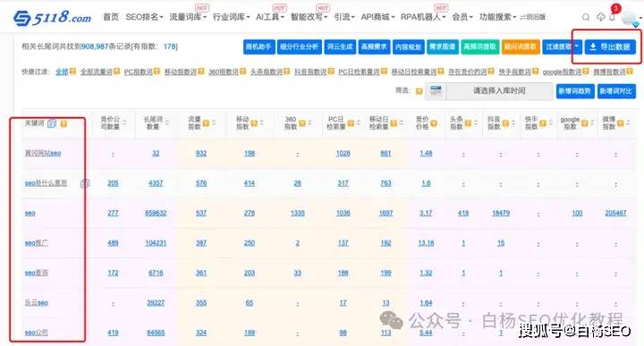Click the 词云生成 button

340,46
